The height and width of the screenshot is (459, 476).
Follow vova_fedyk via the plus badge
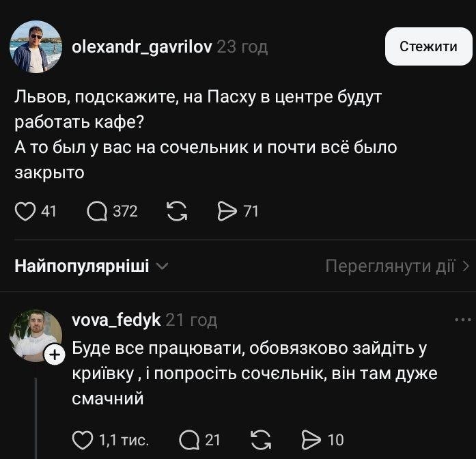click(x=54, y=354)
